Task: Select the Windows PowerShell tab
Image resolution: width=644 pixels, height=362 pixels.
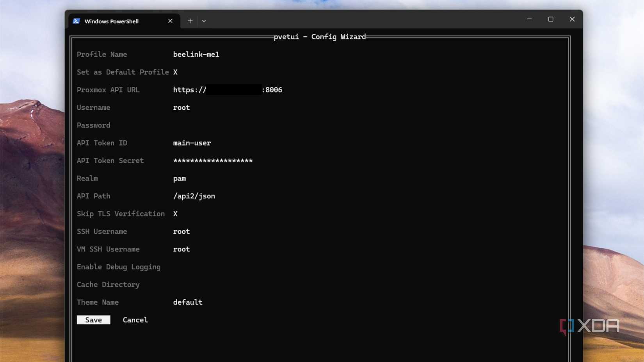Action: pos(124,21)
